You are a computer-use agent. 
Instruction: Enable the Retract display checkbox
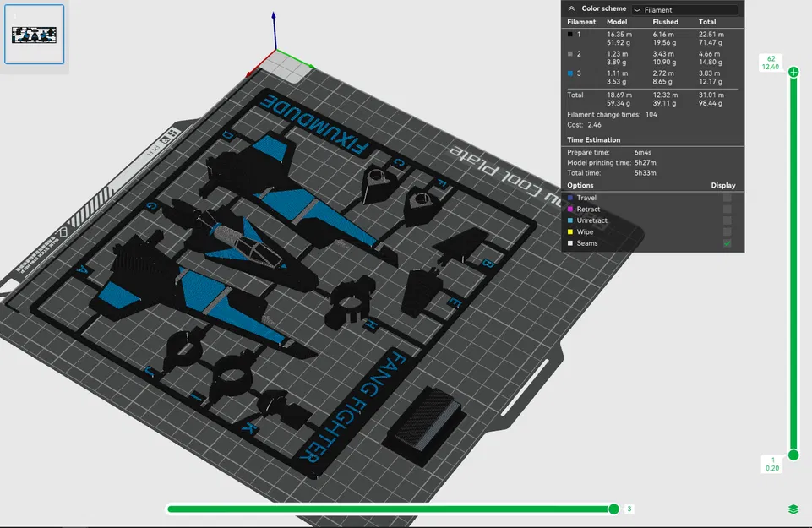click(727, 210)
